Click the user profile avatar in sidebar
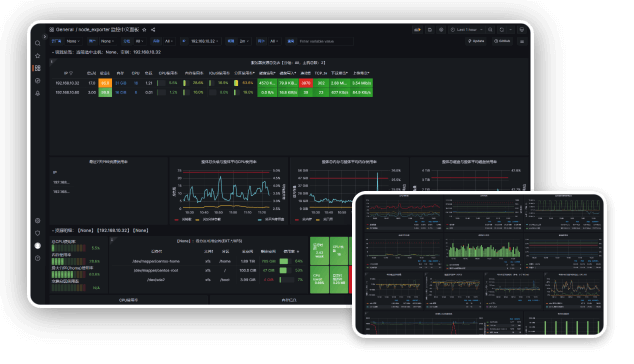 (x=38, y=246)
